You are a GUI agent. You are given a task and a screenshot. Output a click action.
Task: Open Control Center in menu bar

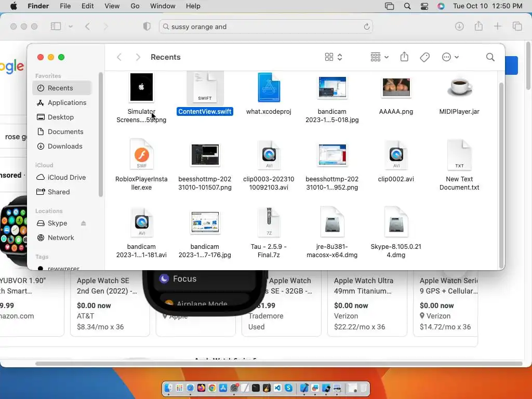pyautogui.click(x=424, y=6)
